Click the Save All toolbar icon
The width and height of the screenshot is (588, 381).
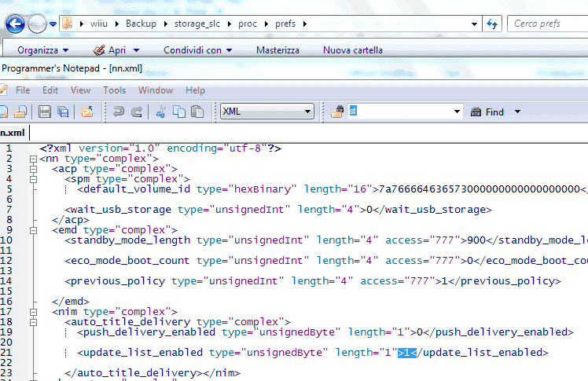pyautogui.click(x=63, y=112)
